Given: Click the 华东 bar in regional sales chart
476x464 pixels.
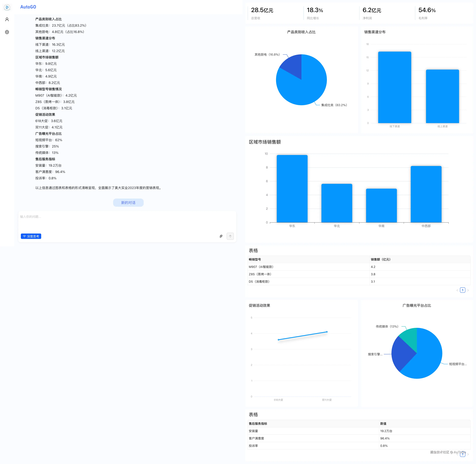Looking at the screenshot, I should (292, 189).
